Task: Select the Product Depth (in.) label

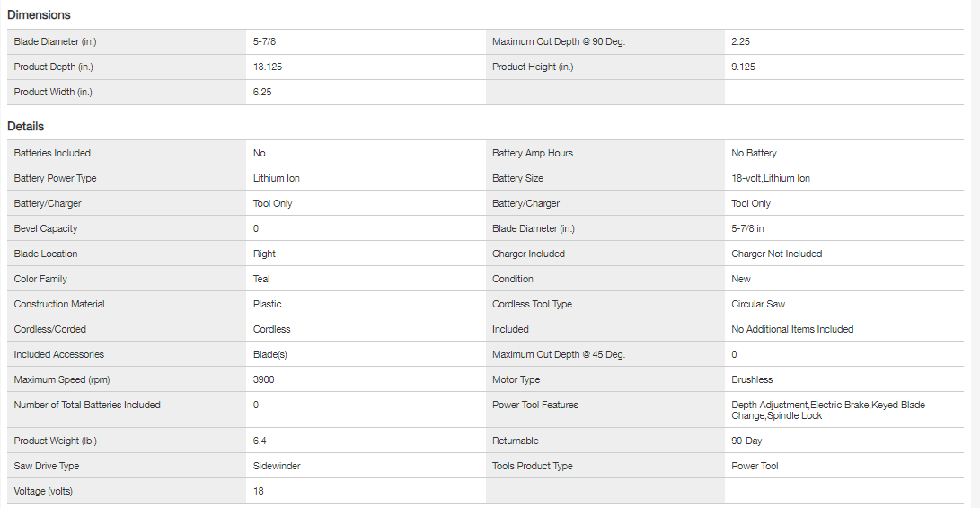Action: click(x=54, y=67)
